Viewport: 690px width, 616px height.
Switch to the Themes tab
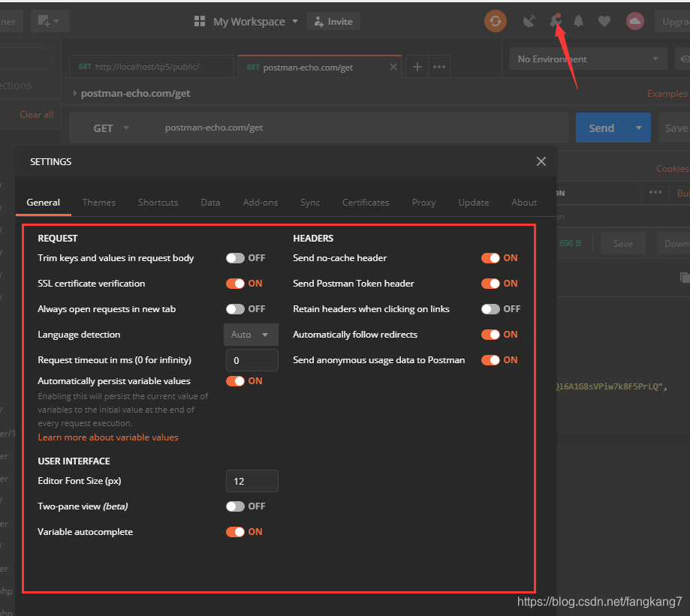(98, 203)
